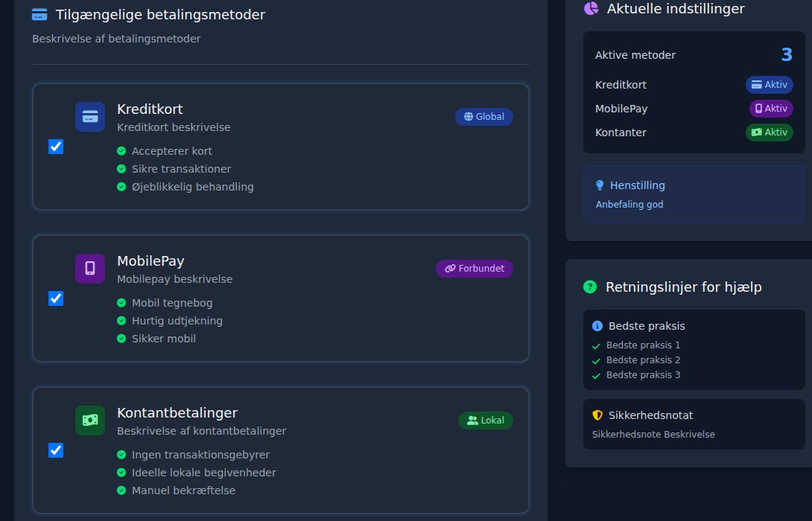Click the Sikkerhedsnote Beskrivelse text

pyautogui.click(x=653, y=435)
